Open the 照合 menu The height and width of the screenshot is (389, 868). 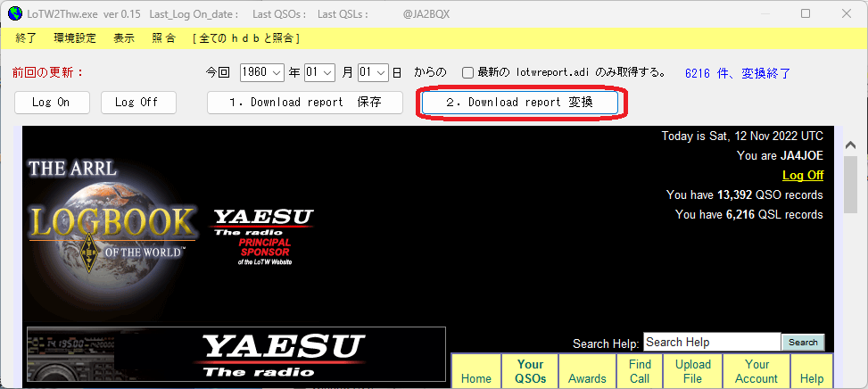point(164,38)
